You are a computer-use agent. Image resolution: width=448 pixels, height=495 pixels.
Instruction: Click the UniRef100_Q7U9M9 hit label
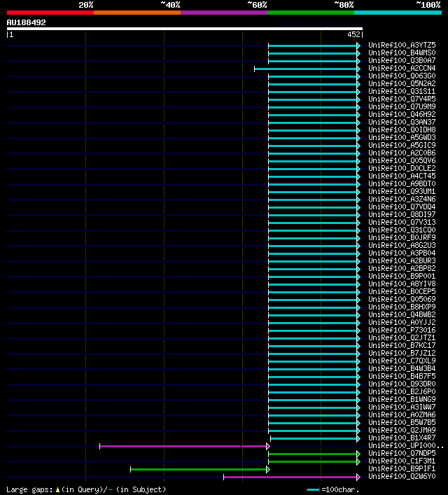(402, 106)
